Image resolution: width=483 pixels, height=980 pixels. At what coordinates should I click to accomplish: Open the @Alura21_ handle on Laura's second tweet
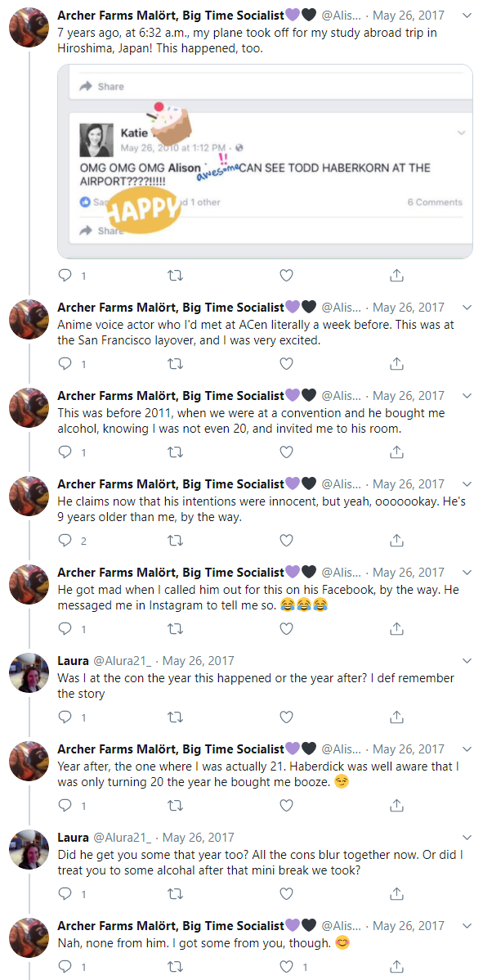tap(123, 838)
